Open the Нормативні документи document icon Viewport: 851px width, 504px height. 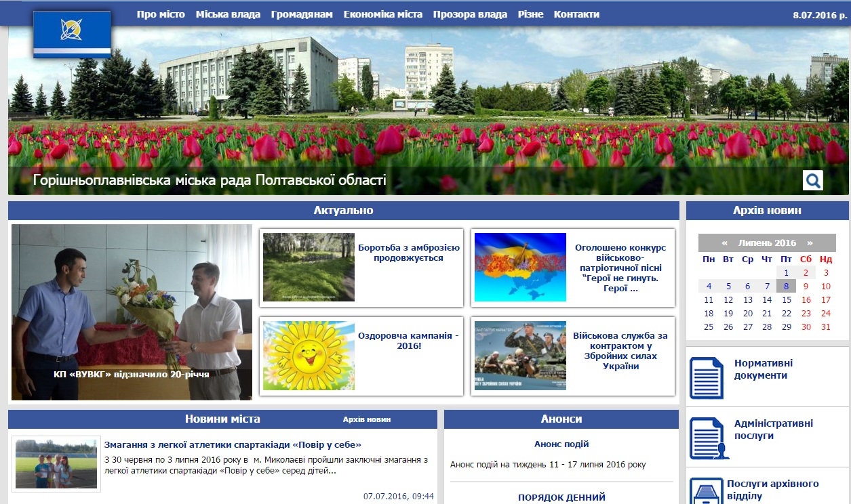tap(707, 377)
